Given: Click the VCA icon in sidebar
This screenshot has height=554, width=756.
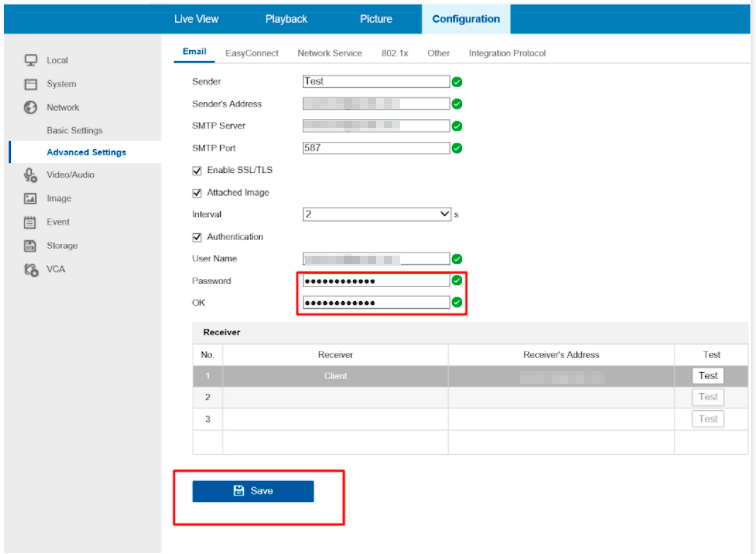Looking at the screenshot, I should click(30, 269).
